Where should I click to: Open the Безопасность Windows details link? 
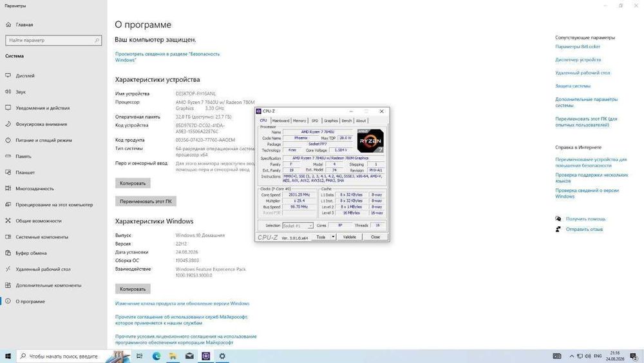tap(167, 57)
